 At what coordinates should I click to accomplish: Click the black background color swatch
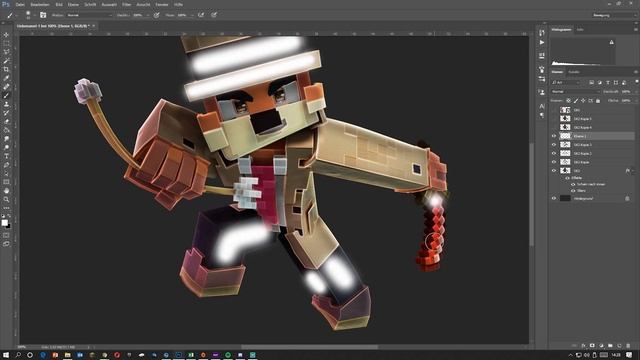click(x=8, y=226)
